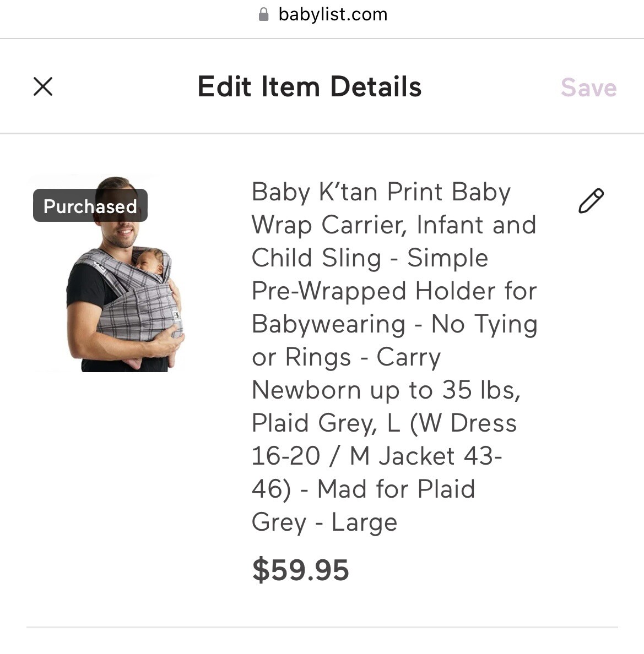Viewport: 644px width, 654px height.
Task: Click the '16-20 / M Jacket 43-' line
Action: (377, 456)
